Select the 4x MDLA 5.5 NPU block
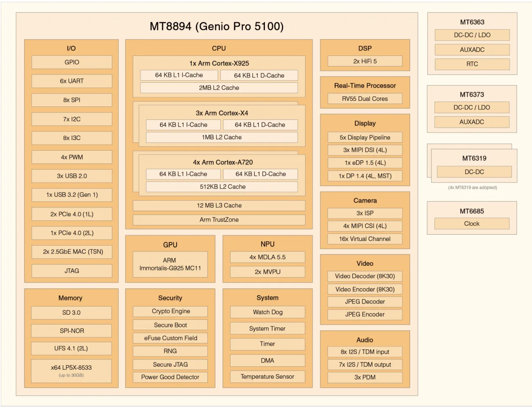 pos(267,257)
